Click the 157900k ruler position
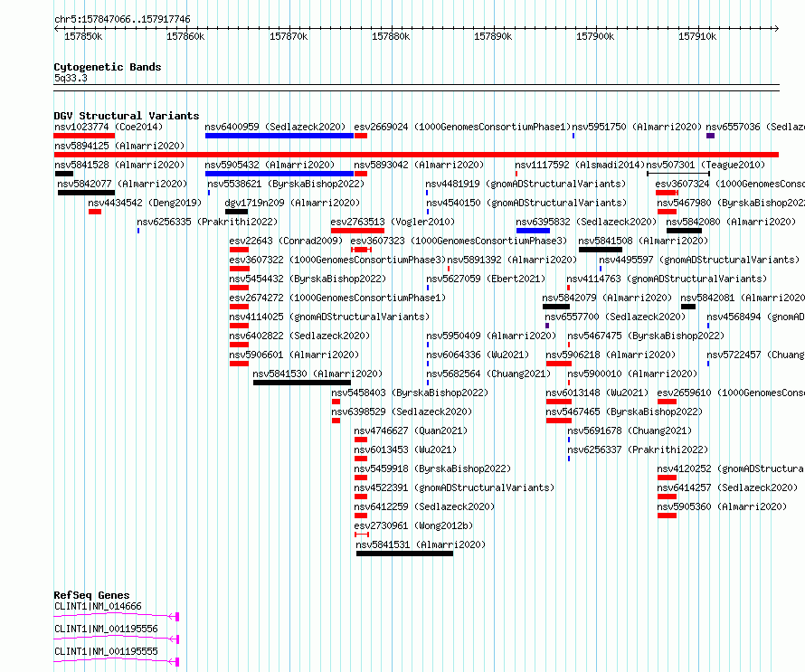 (x=595, y=36)
